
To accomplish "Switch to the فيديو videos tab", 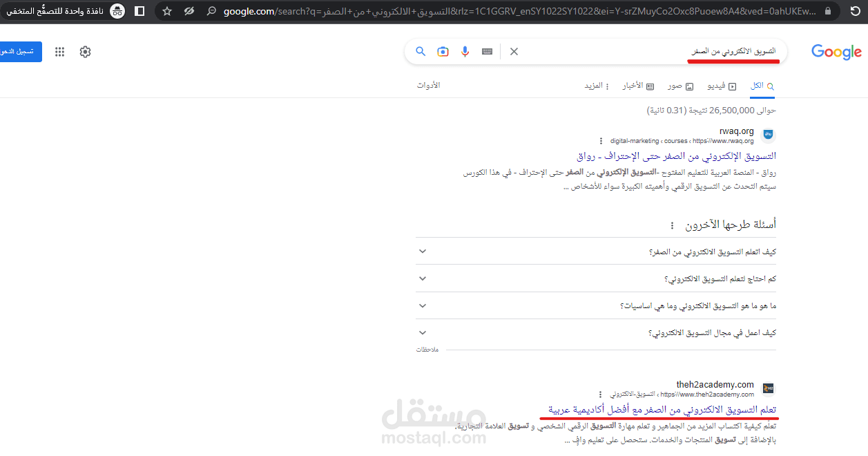I will tap(722, 85).
